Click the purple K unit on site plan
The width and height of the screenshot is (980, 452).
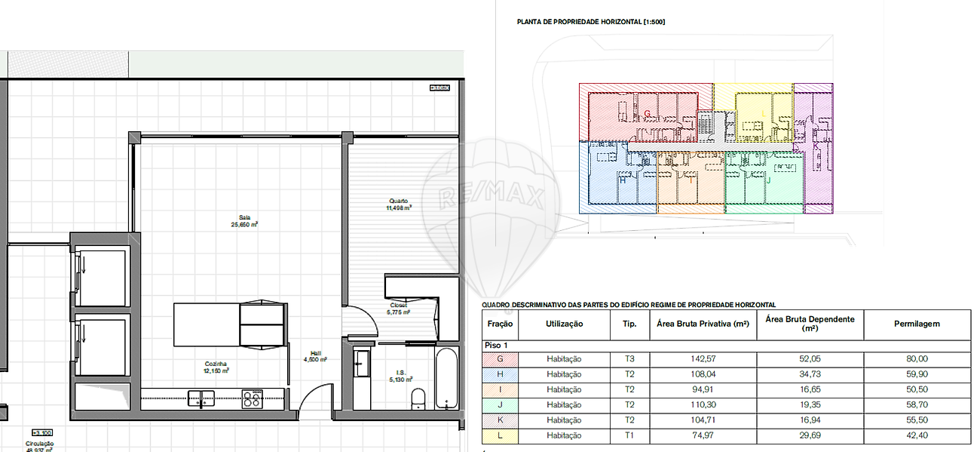coord(819,147)
